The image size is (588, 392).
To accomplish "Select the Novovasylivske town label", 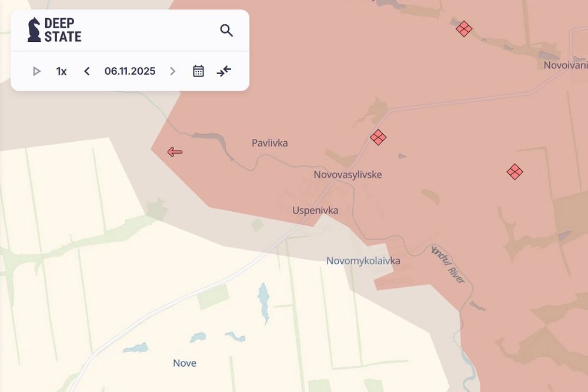I will click(348, 174).
